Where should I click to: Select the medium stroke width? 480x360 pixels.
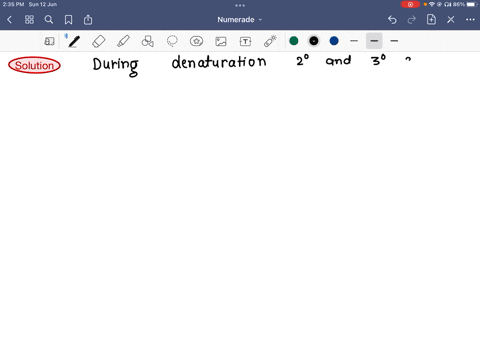(x=374, y=41)
